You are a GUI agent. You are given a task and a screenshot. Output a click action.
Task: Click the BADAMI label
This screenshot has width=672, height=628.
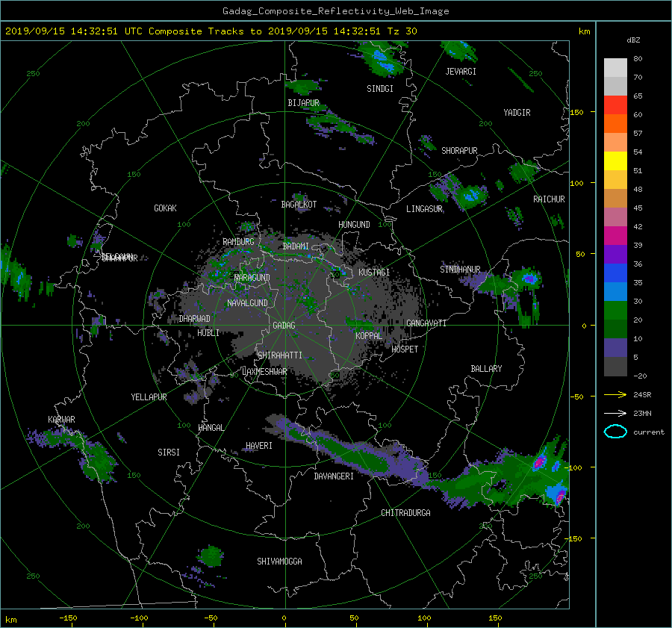[296, 246]
